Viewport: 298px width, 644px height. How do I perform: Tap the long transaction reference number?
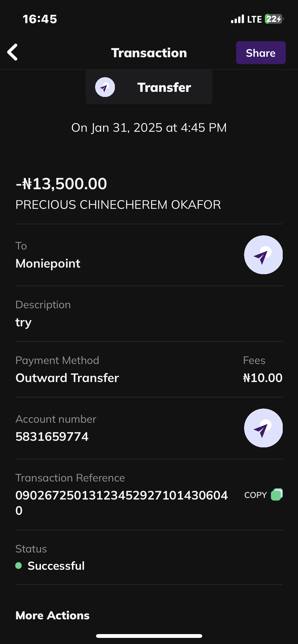pos(121,495)
